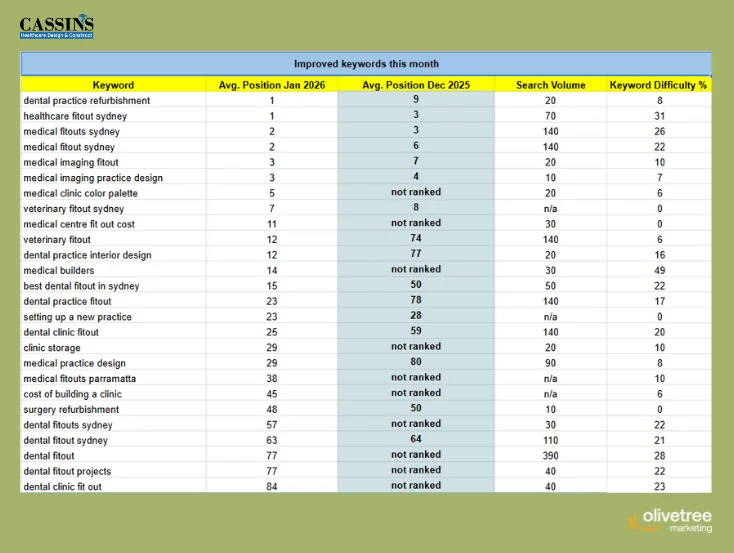Click the Olivetree Marketing logo

669,521
